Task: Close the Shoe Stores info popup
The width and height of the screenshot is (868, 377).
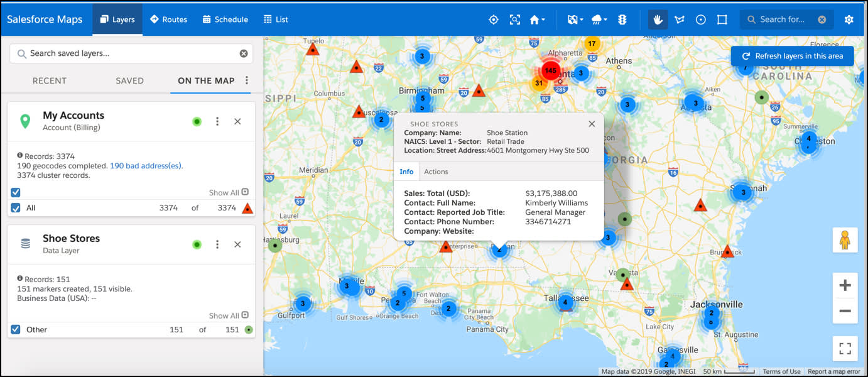Action: pos(592,124)
